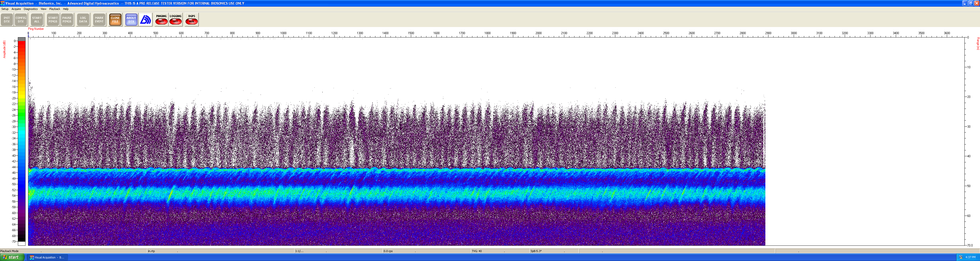
Task: Click the 'TVG: 40' status bar entry
Action: point(477,251)
